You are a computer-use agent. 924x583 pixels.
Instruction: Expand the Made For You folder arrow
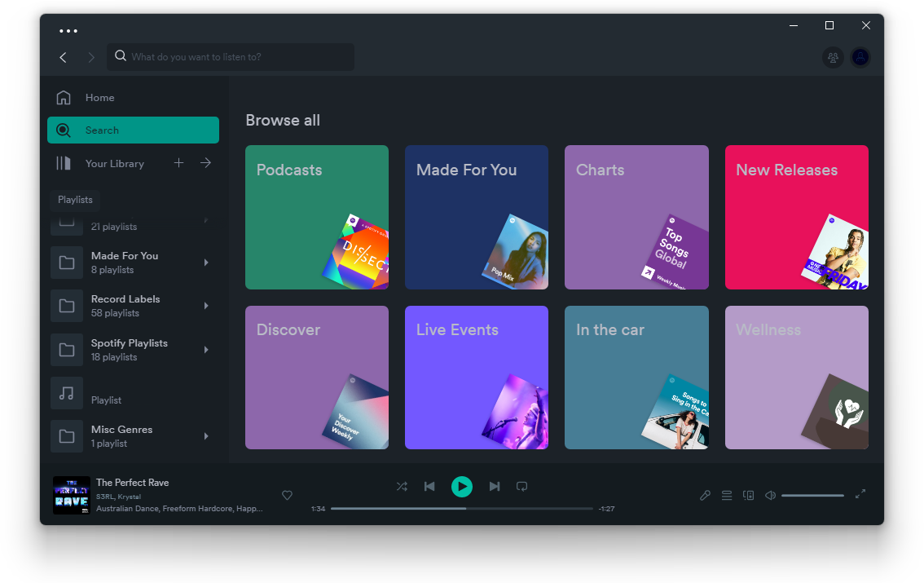pos(206,263)
